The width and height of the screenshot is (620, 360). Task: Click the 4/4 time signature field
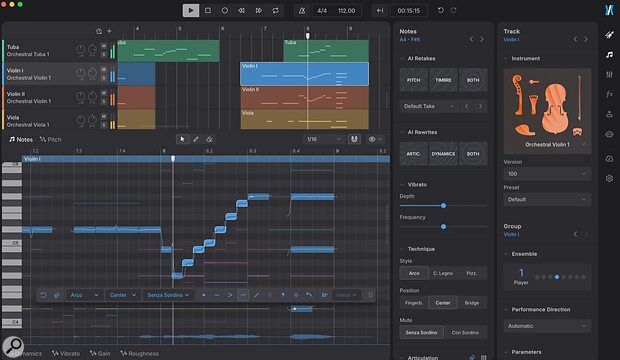pos(322,11)
